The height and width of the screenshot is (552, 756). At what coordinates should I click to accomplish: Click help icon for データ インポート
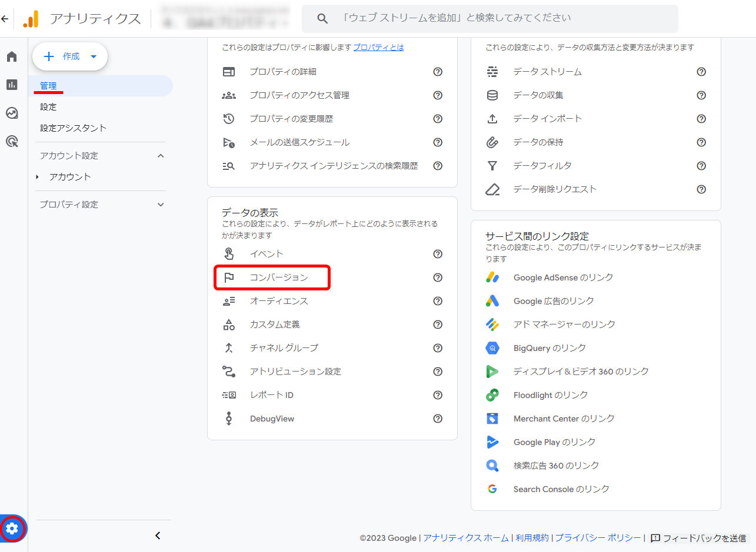[x=701, y=119]
